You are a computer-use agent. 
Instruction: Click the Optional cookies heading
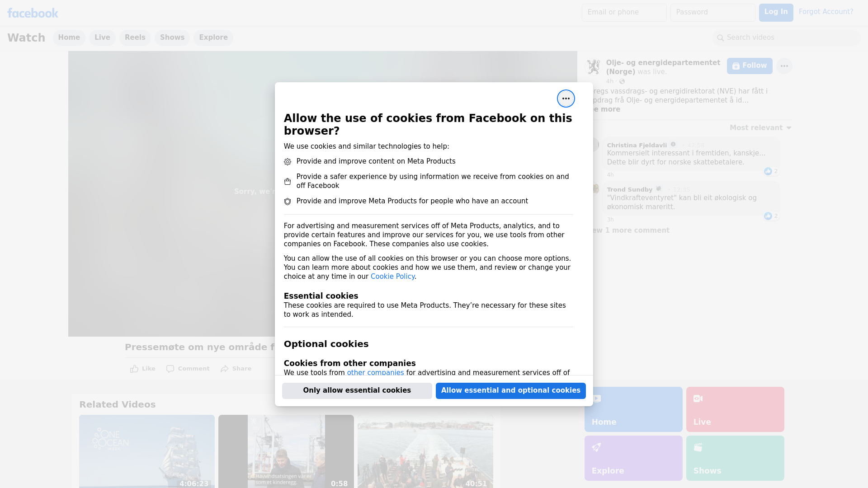click(x=326, y=344)
